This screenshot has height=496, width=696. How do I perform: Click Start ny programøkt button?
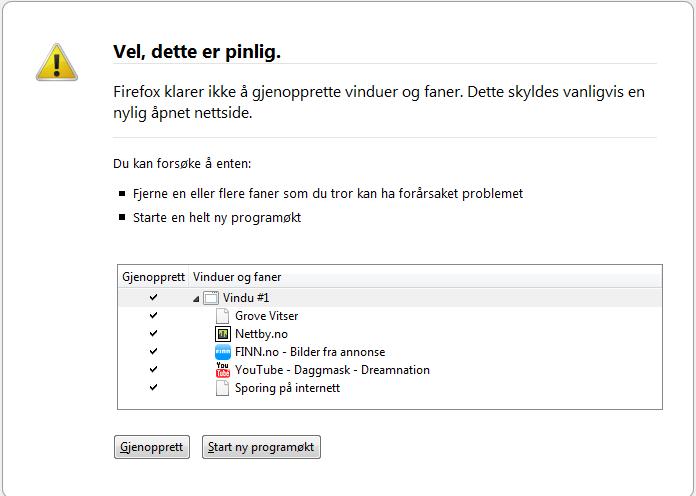click(x=261, y=447)
